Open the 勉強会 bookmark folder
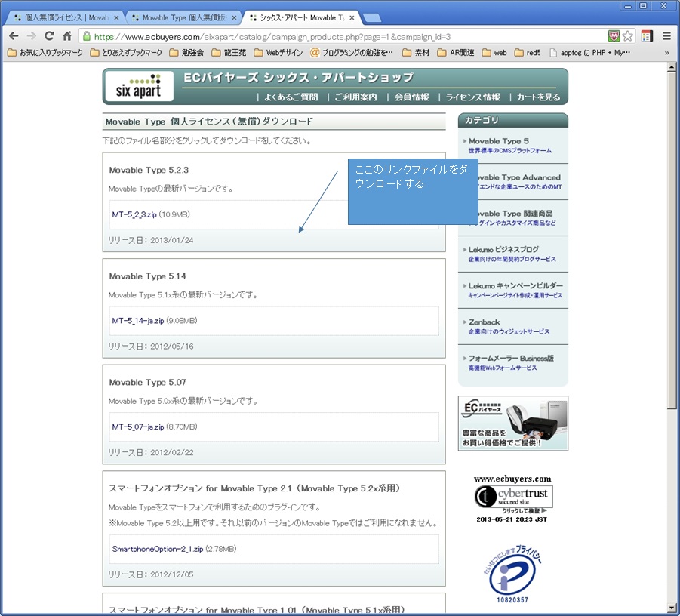 click(x=187, y=53)
